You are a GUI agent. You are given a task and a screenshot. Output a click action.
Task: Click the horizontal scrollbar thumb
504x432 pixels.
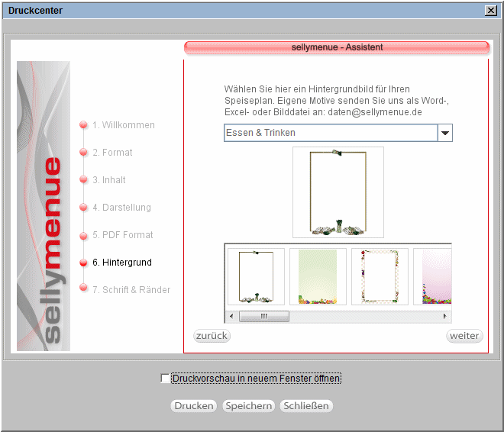tap(264, 317)
